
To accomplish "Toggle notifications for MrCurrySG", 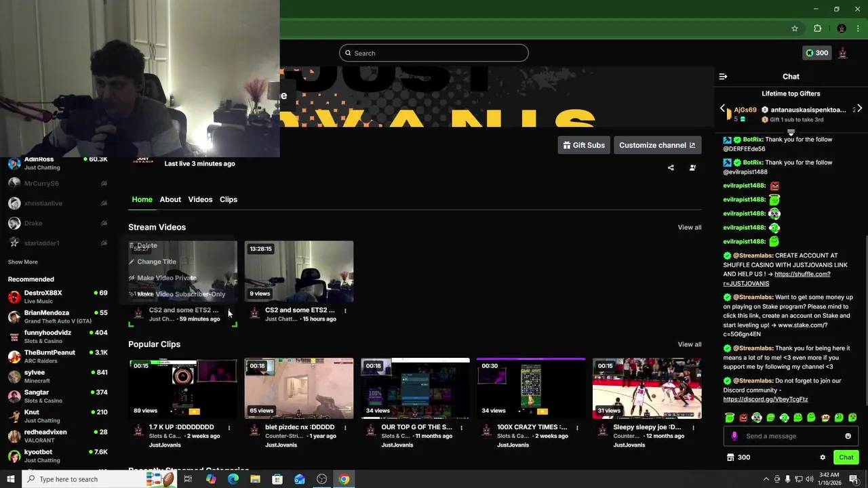I will coord(104,184).
